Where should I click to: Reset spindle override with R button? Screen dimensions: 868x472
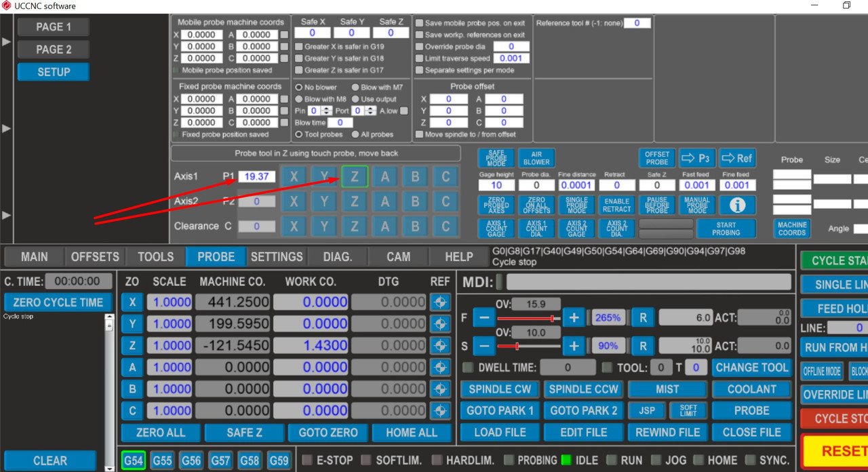pyautogui.click(x=642, y=346)
